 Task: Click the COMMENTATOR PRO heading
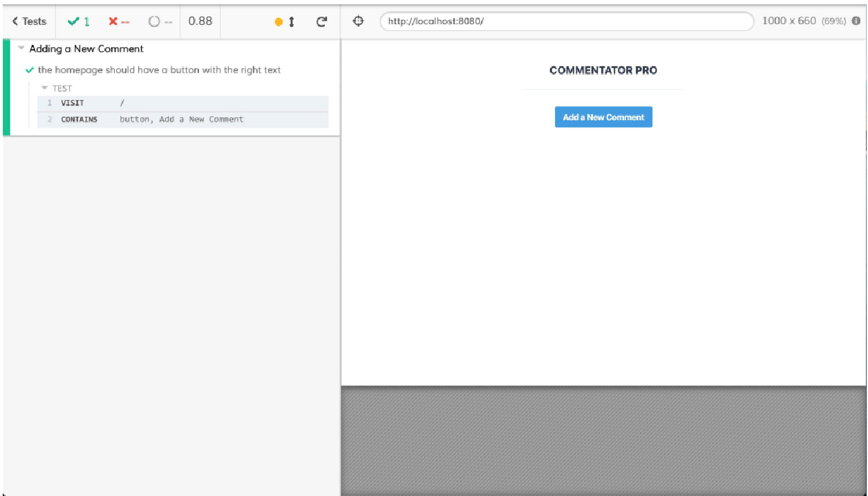point(603,70)
